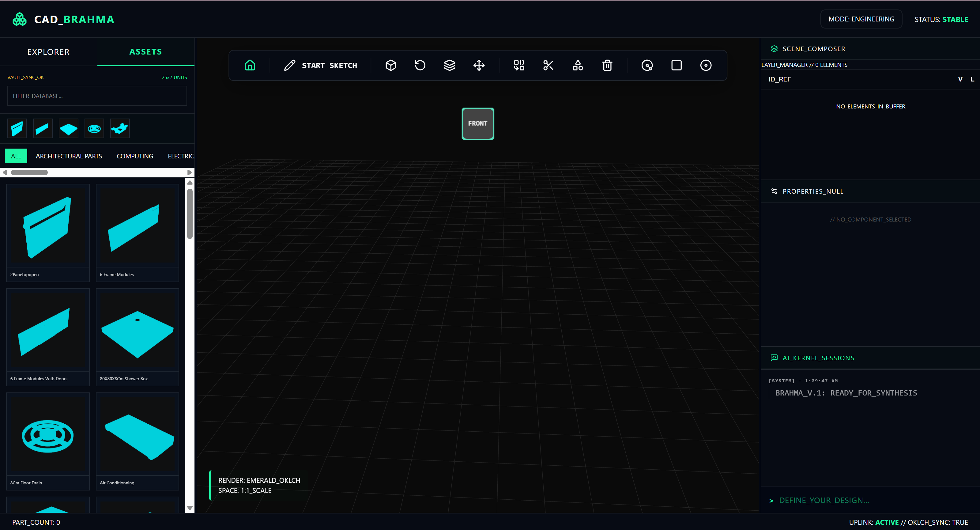Screen dimensions: 980x530
Task: Select the ARCHITECTURAL PARTS category
Action: pyautogui.click(x=69, y=156)
